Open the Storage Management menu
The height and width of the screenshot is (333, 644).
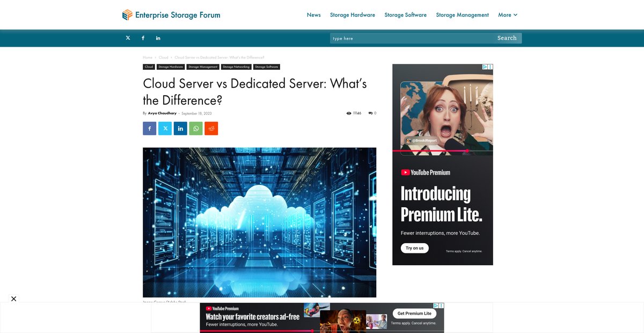[463, 15]
